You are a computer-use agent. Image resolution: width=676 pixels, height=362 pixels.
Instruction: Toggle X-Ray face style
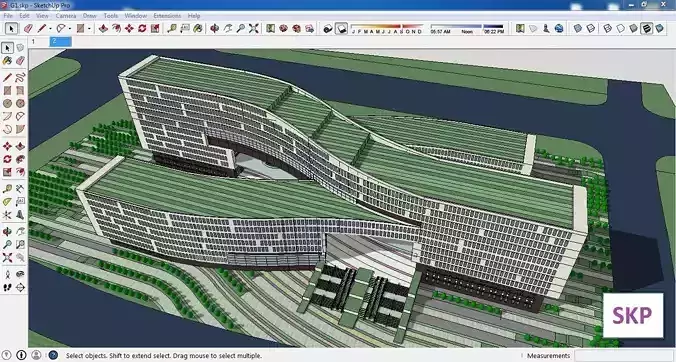(x=578, y=28)
